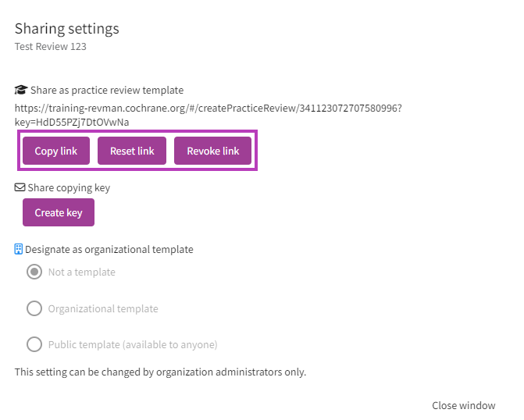Select the Not a template radio button
Screen dimensions: 524x420
34,272
